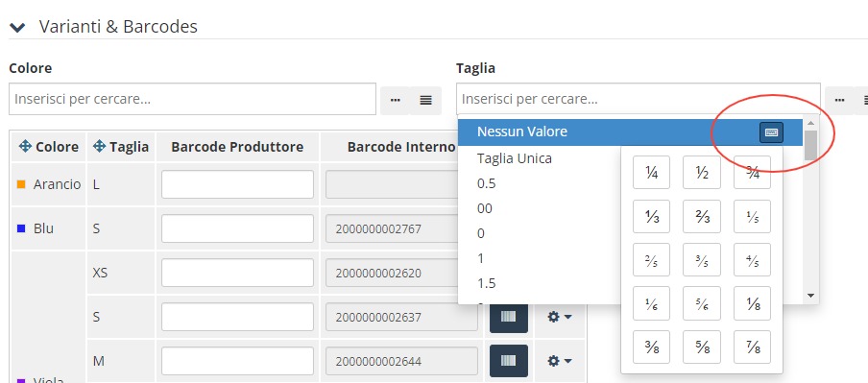This screenshot has height=383, width=868.
Task: Choose size 1 from Taglia list
Action: click(x=480, y=258)
